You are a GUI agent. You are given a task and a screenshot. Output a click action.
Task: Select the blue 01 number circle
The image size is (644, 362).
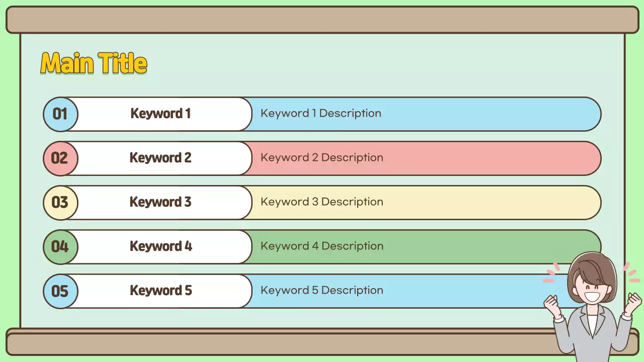[60, 114]
